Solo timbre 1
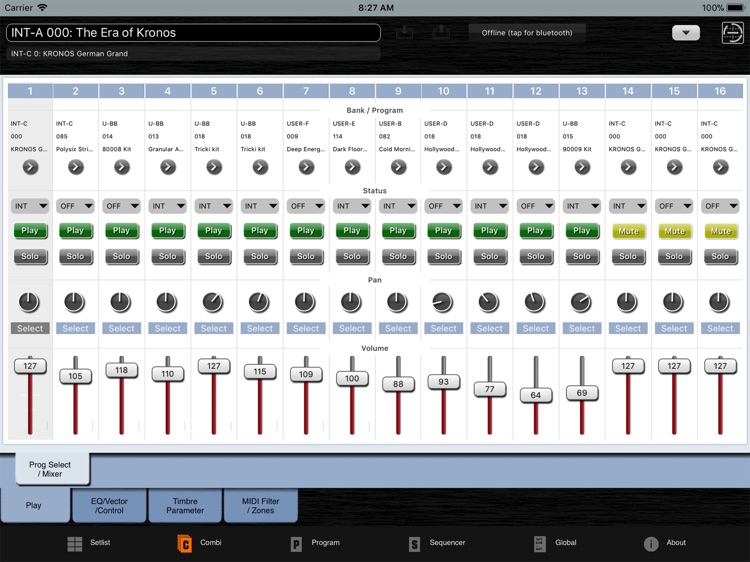The width and height of the screenshot is (750, 562). pyautogui.click(x=30, y=256)
